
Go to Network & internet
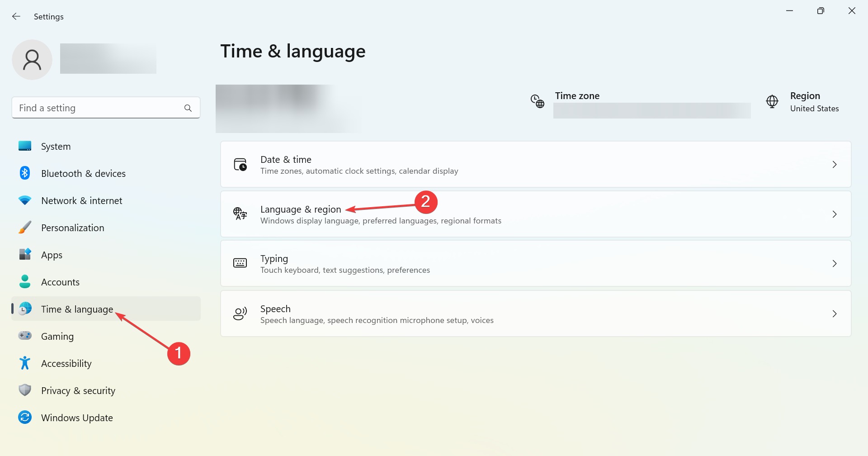coord(106,200)
